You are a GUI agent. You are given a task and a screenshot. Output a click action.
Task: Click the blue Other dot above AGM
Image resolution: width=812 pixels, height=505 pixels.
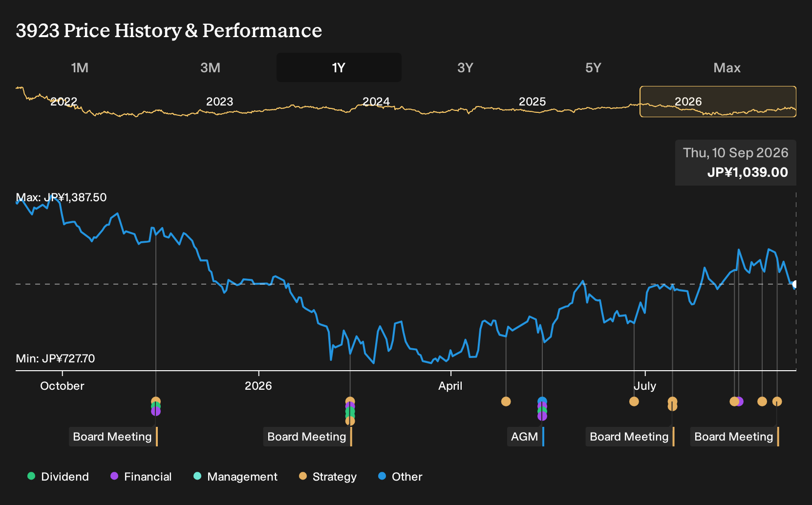tap(542, 401)
